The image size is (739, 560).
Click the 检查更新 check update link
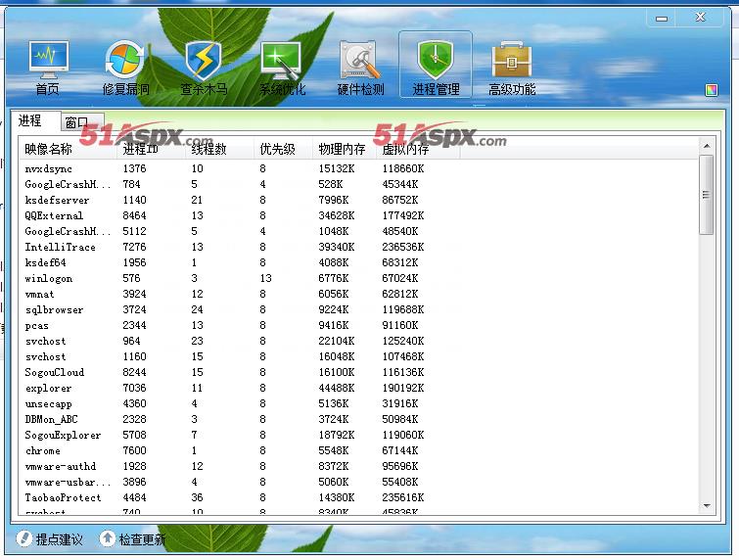tap(133, 539)
